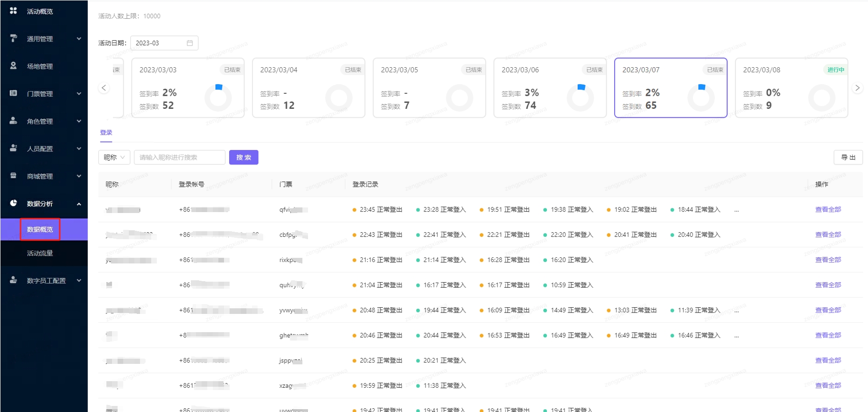The width and height of the screenshot is (868, 412).
Task: Click the 搜索 button
Action: (x=244, y=157)
